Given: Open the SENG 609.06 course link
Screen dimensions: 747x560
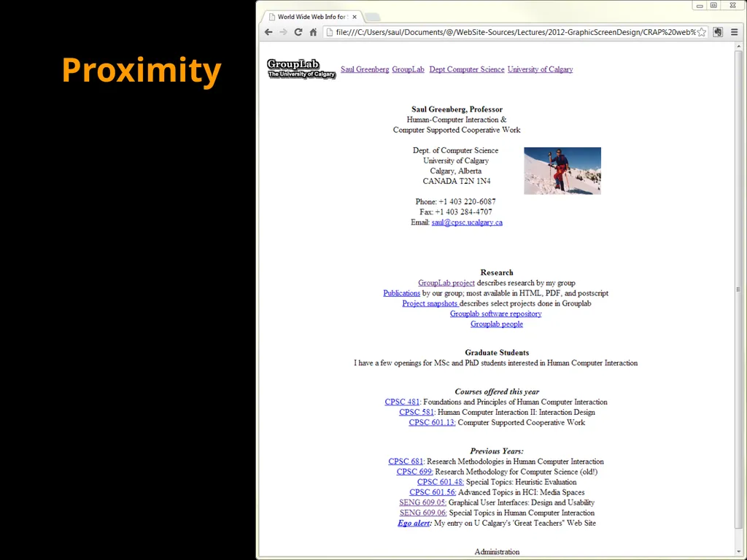Looking at the screenshot, I should 423,513.
